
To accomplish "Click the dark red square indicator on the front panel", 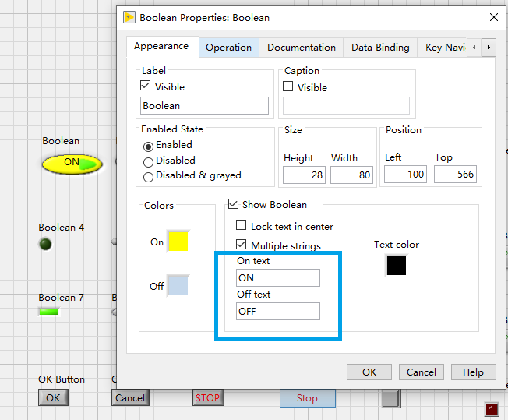I will point(492,409).
